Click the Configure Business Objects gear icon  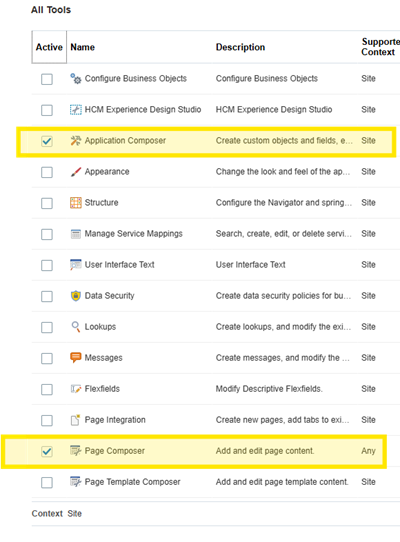[76, 78]
